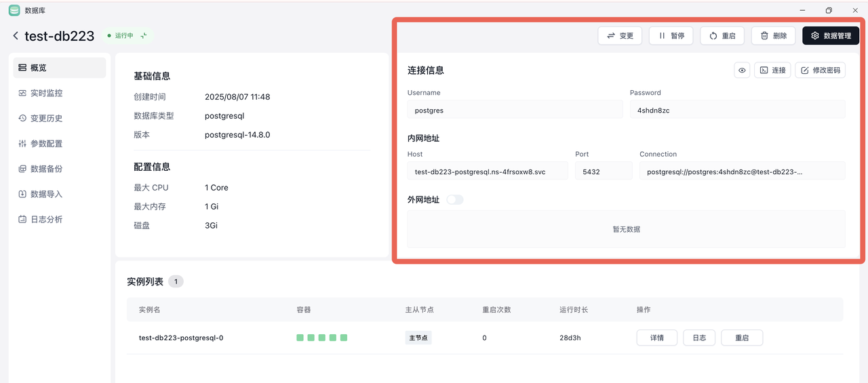868x383 pixels.
Task: Maximize the 数据库 window
Action: 829,10
